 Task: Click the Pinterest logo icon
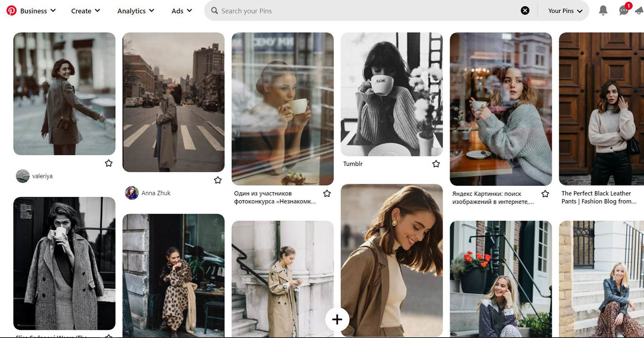pos(12,10)
